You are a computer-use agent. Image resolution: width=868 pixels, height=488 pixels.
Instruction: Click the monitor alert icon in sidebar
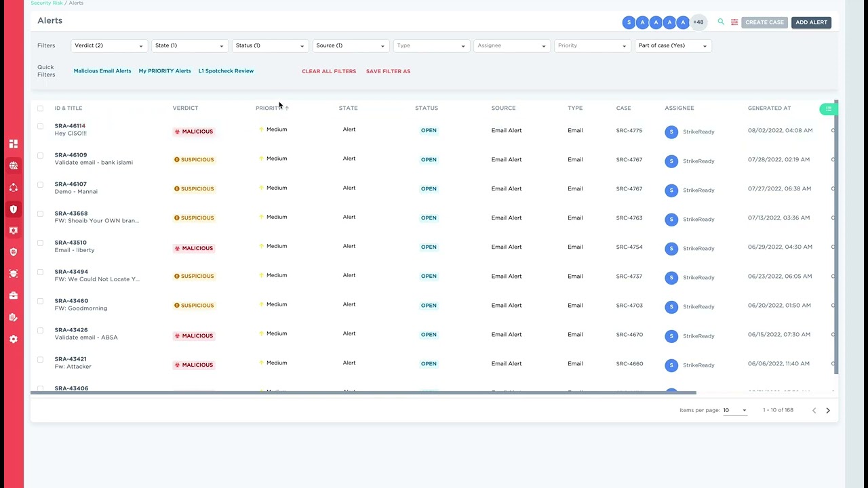(x=13, y=230)
